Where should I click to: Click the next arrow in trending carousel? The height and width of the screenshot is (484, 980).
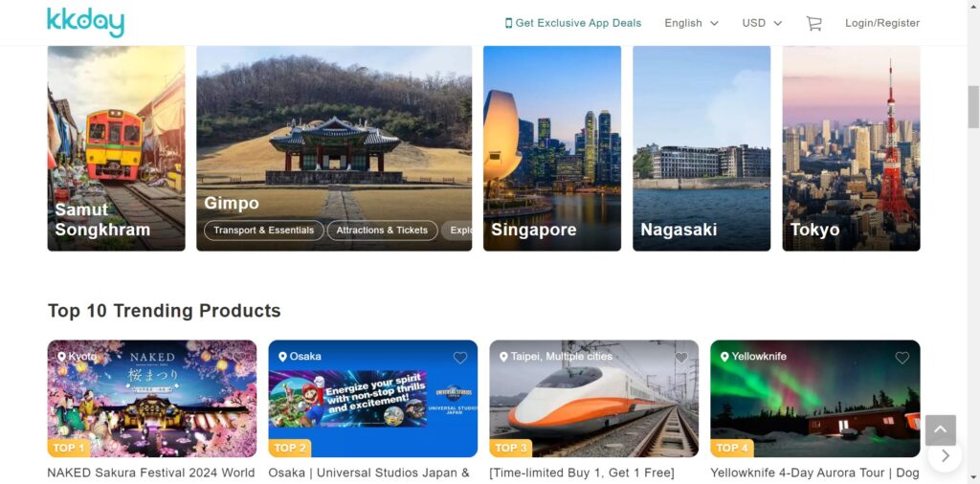tap(945, 456)
